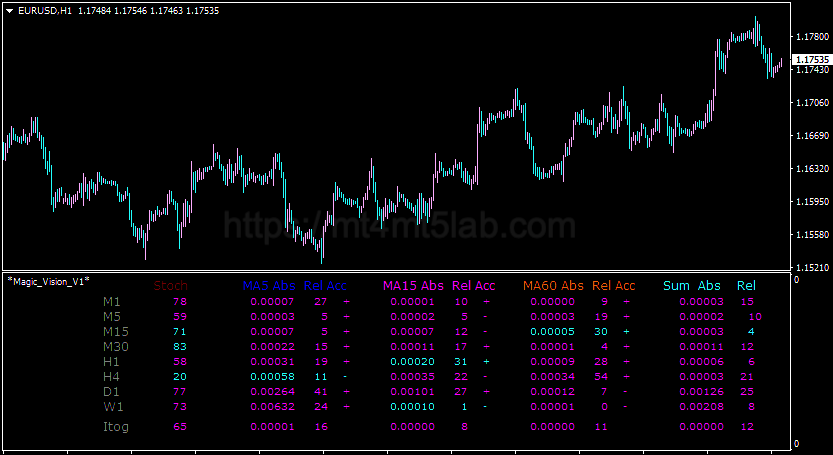
Task: Click the 1.17430 price axis label
Action: (x=812, y=70)
